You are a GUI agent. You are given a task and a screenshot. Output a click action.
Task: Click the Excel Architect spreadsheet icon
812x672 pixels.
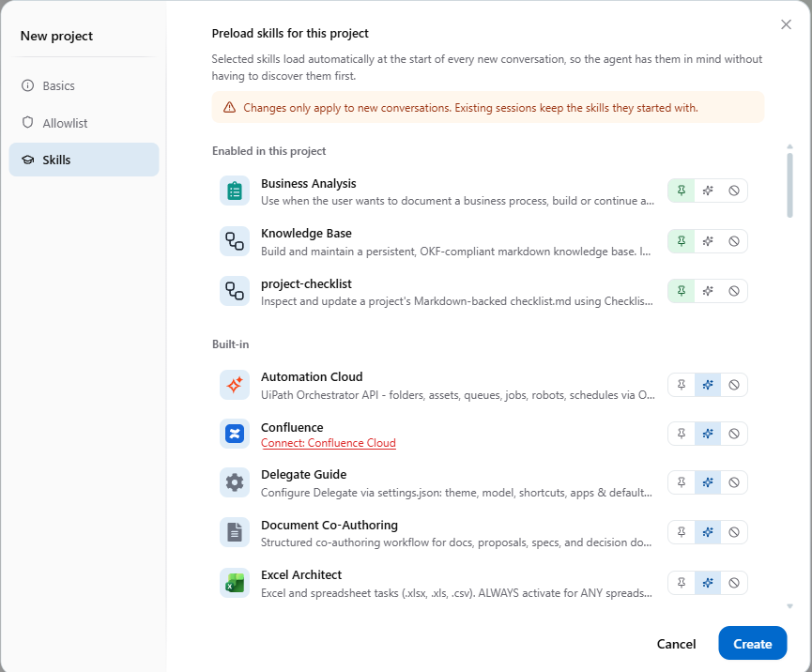(x=235, y=583)
